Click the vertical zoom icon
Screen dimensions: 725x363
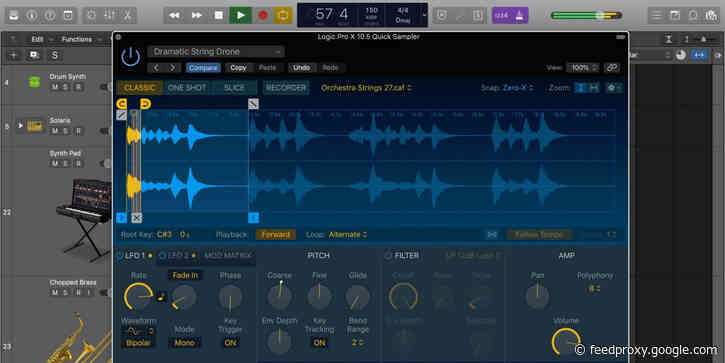(580, 88)
